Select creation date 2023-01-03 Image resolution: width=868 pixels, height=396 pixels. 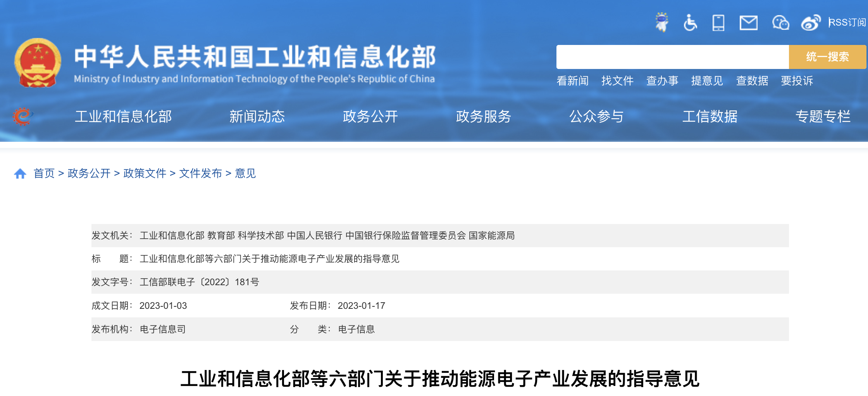tap(163, 306)
